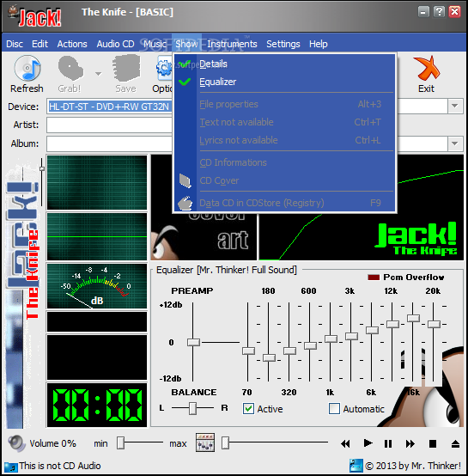Screen dimensions: 468x476
Task: Click the Jack! logo in the title bar
Action: coord(35,16)
